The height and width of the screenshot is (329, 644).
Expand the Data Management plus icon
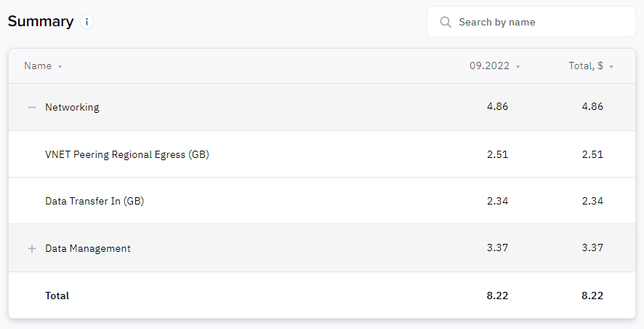(32, 248)
